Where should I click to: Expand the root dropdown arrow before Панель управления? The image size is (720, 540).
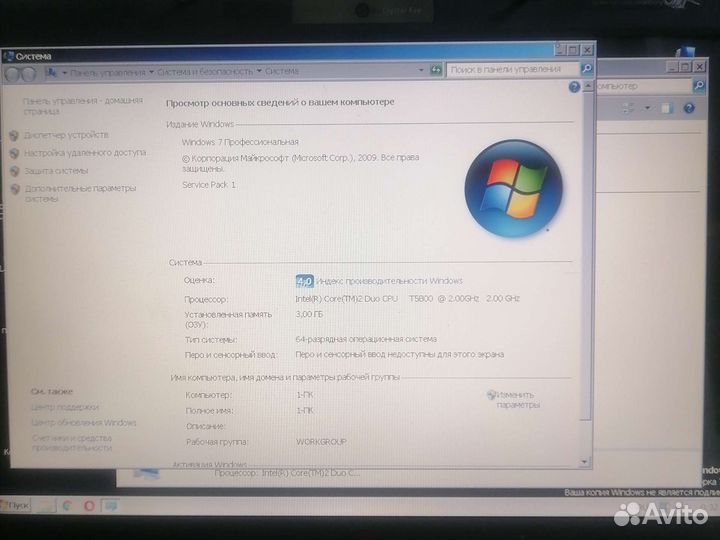(x=64, y=73)
